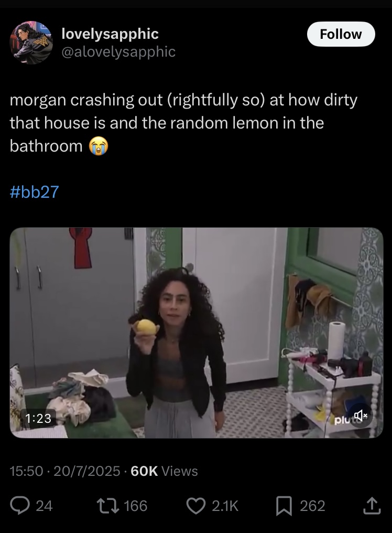Screen dimensions: 392x533
Task: Open the 24 replies count
Action: tap(44, 506)
